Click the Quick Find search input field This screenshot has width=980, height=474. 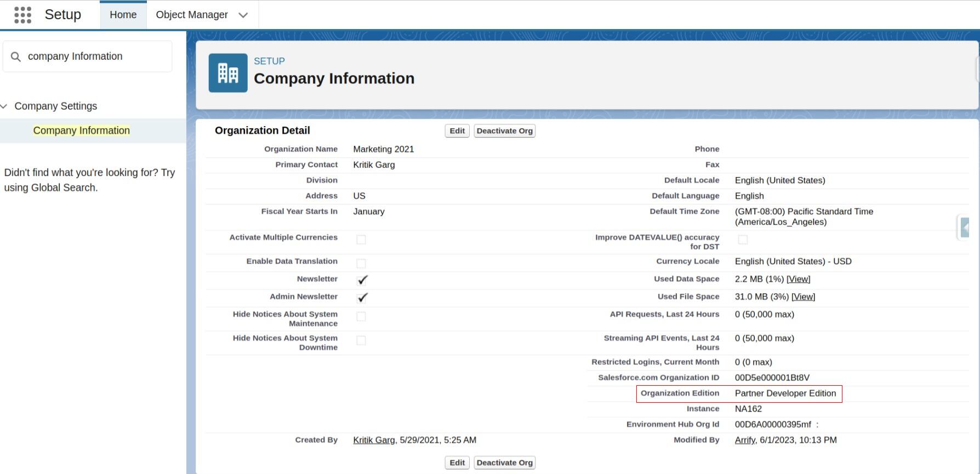[x=88, y=56]
